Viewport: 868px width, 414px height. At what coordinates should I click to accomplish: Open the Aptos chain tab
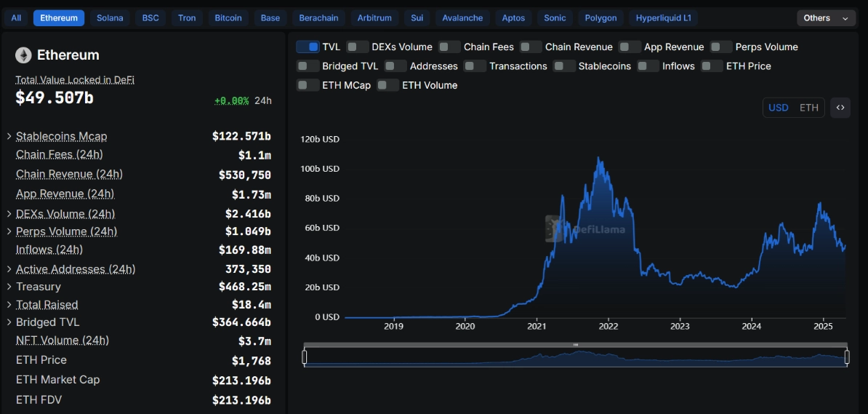click(513, 18)
